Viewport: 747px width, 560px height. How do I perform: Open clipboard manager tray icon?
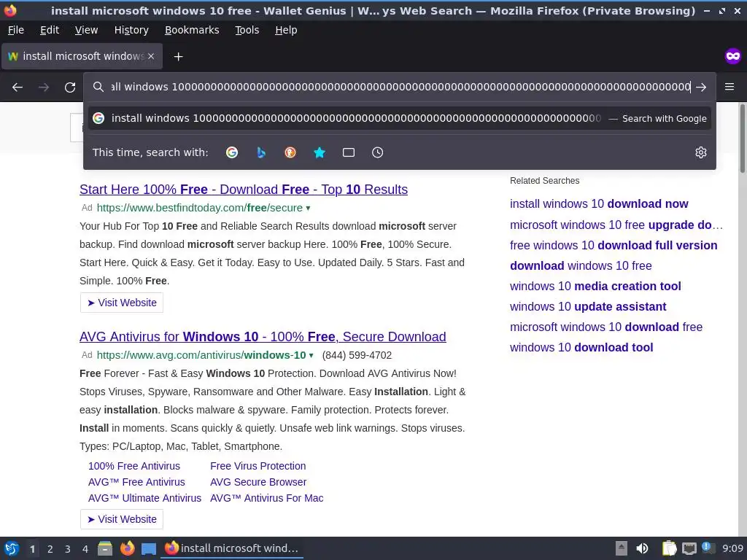669,548
